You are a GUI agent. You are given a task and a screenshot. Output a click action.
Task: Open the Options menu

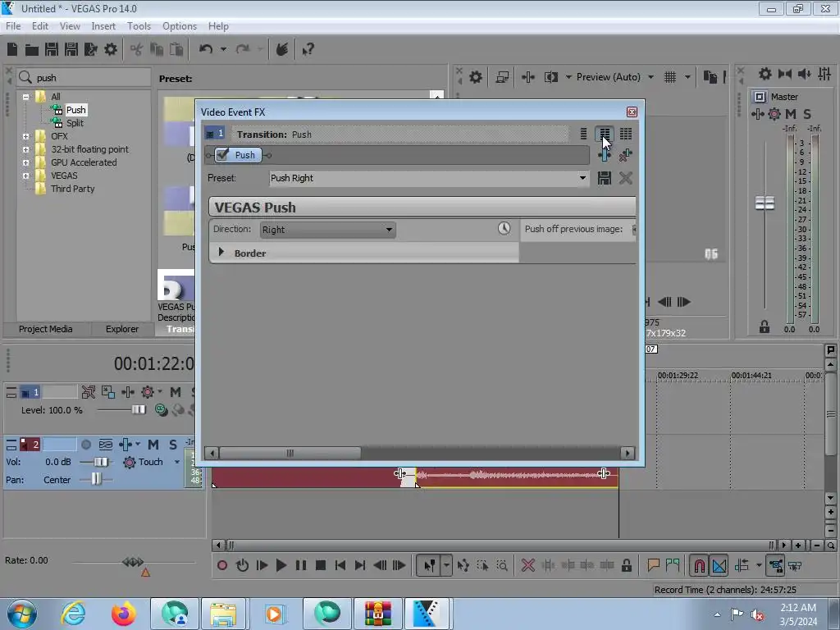(180, 25)
